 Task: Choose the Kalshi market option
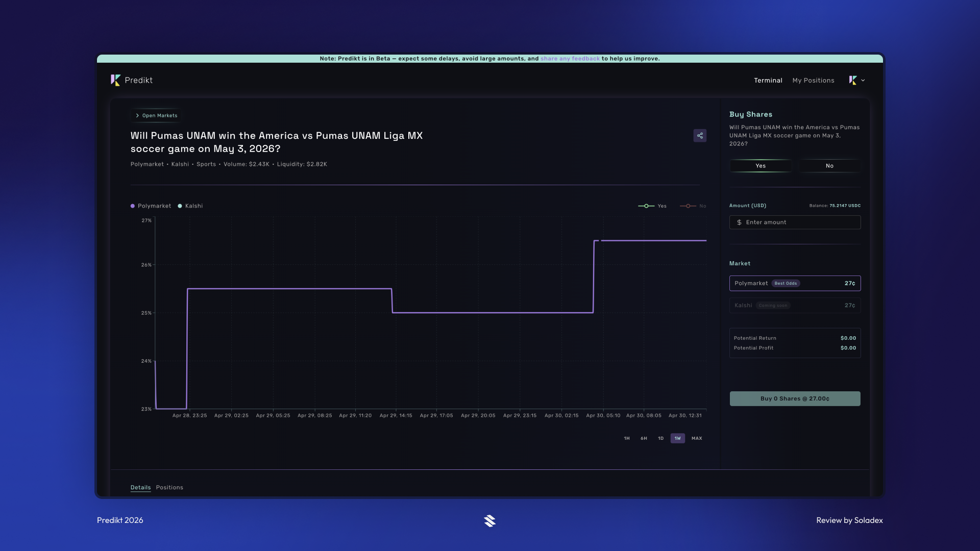click(x=795, y=306)
